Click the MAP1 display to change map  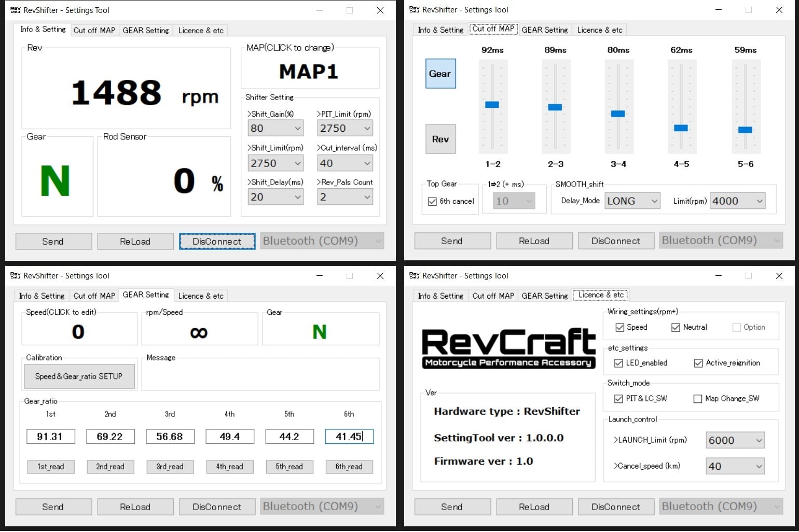(309, 72)
